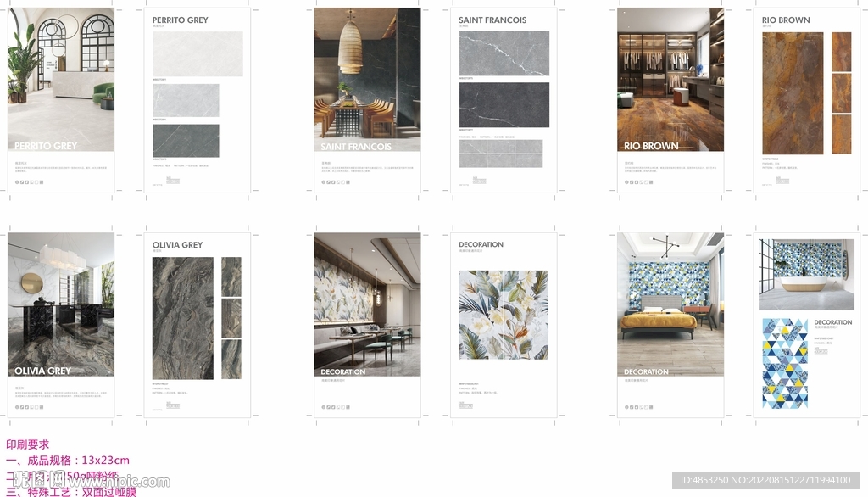
Task: Click the 成品规格：13x23cm line
Action: point(68,461)
